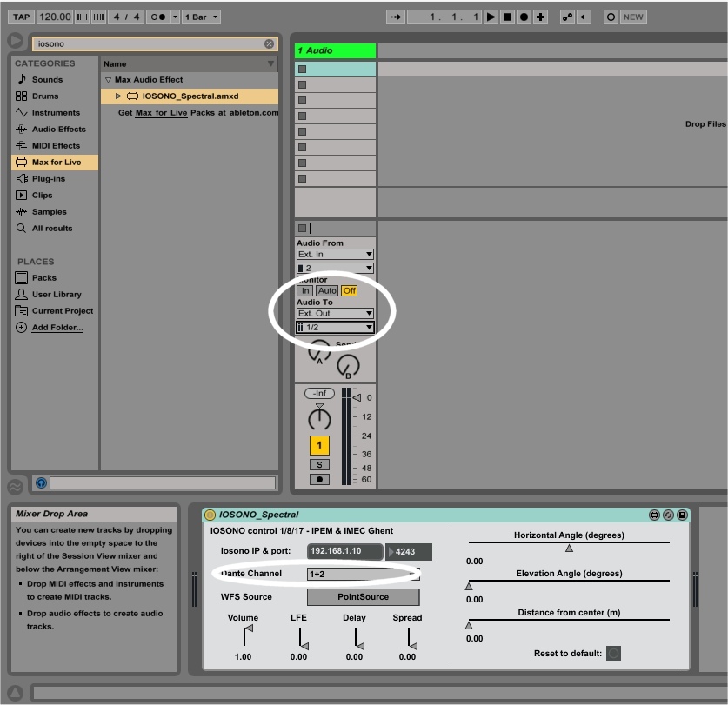Click the Add Folder link
Viewport: 728px width, 705px height.
(x=57, y=328)
